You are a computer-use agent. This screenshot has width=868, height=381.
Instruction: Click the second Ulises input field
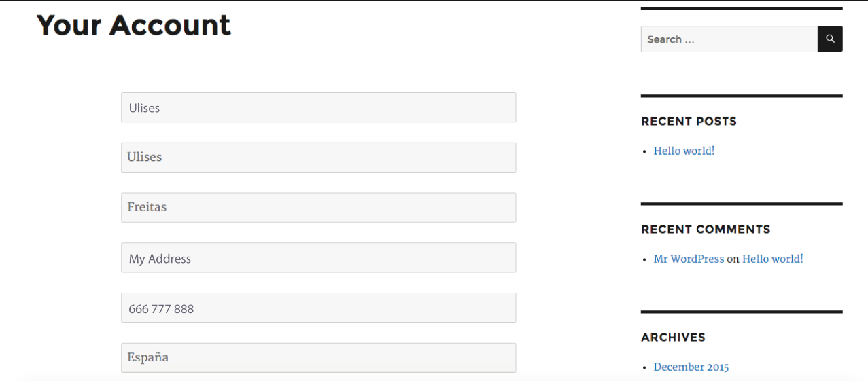click(x=318, y=158)
